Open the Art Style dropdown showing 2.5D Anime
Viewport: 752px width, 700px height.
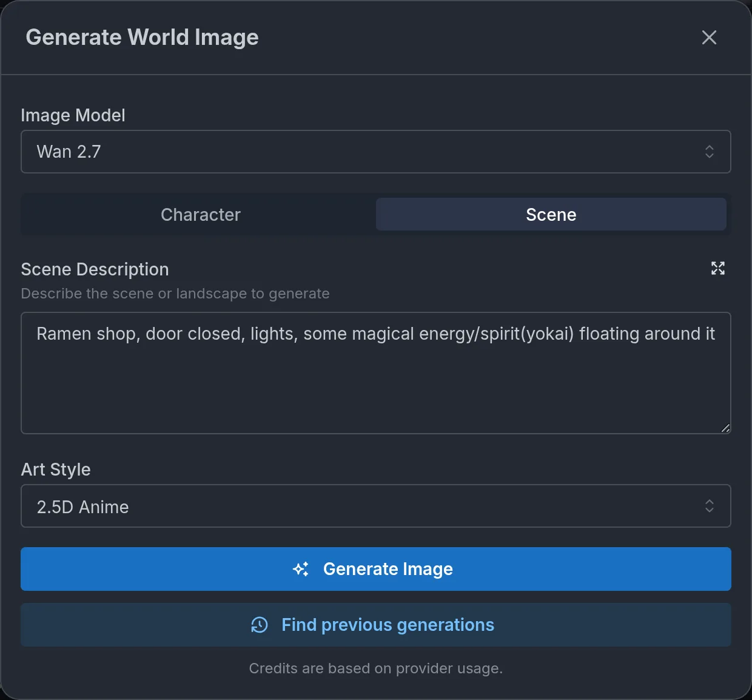(x=376, y=506)
